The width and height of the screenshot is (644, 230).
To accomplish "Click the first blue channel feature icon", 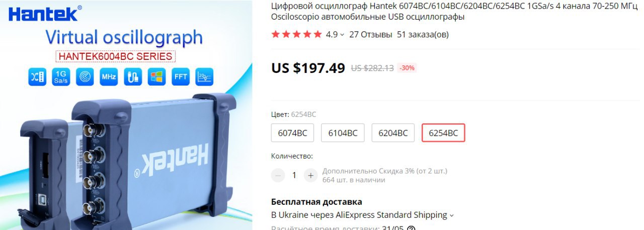I will tap(37, 77).
